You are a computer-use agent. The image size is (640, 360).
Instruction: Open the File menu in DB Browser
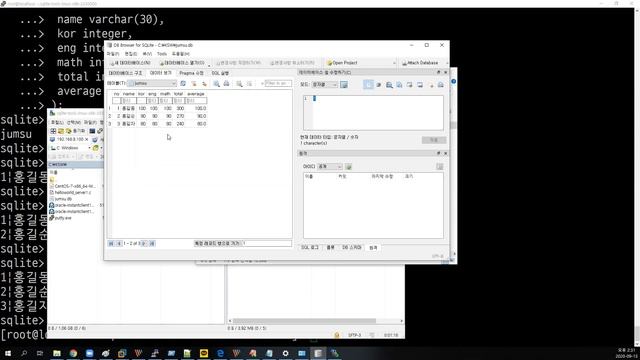[113, 54]
